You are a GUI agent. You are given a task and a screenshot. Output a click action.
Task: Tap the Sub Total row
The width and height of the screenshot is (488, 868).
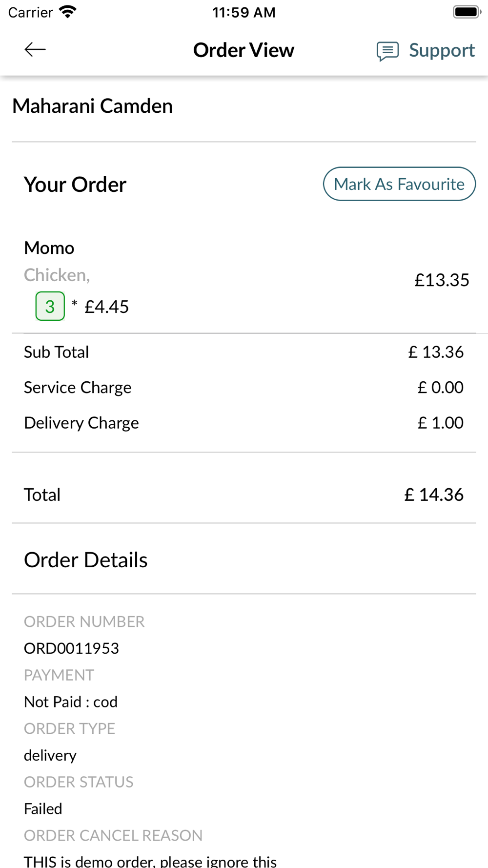pos(244,352)
